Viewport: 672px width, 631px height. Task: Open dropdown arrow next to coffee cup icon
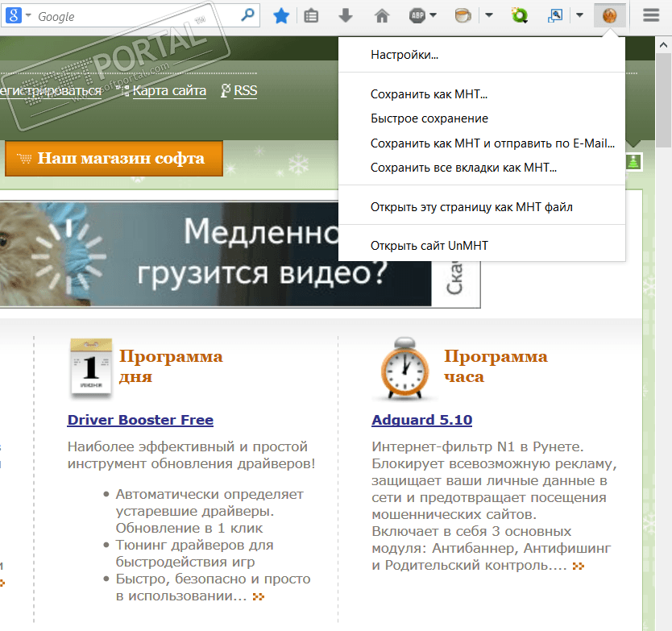(x=489, y=15)
